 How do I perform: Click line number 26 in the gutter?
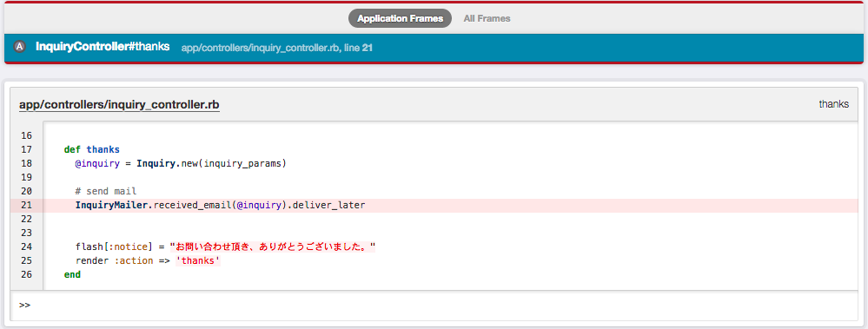pos(26,274)
